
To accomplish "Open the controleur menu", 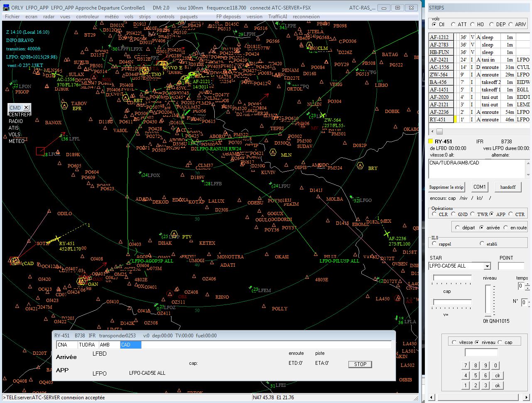I will [88, 17].
